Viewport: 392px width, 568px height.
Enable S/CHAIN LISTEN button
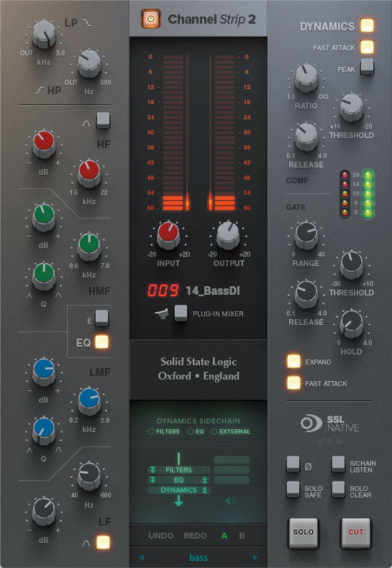click(338, 464)
